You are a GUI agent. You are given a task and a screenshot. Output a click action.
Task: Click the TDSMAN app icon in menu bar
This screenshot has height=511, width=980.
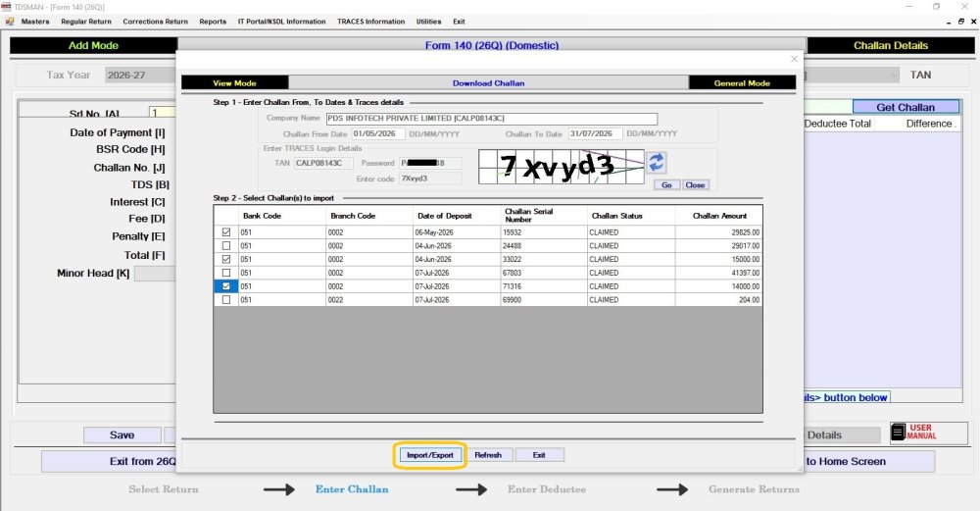[x=10, y=22]
